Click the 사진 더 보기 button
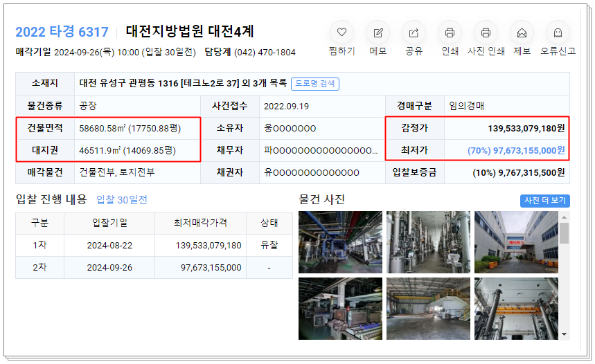The height and width of the screenshot is (364, 595). (x=545, y=201)
